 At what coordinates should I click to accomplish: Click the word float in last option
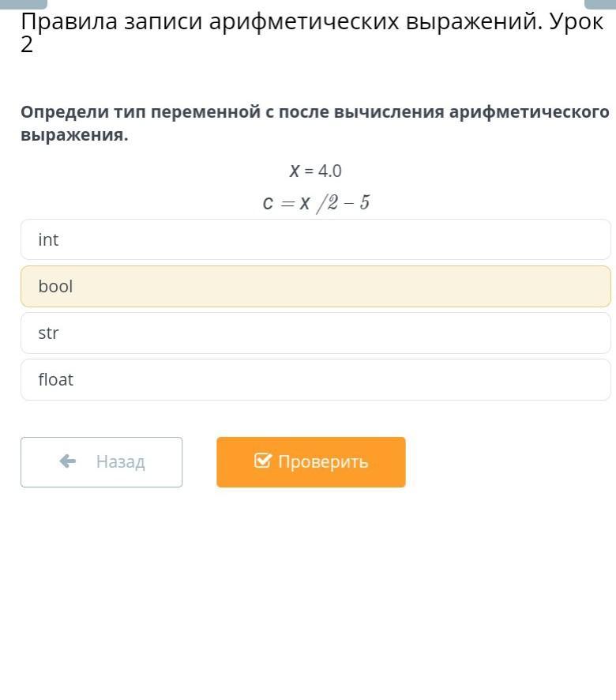point(56,379)
